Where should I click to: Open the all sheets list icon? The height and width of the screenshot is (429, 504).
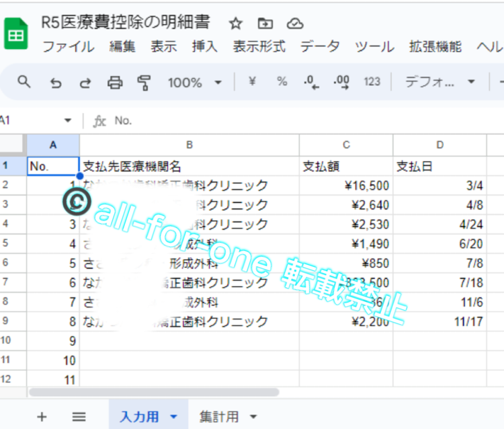point(79,417)
